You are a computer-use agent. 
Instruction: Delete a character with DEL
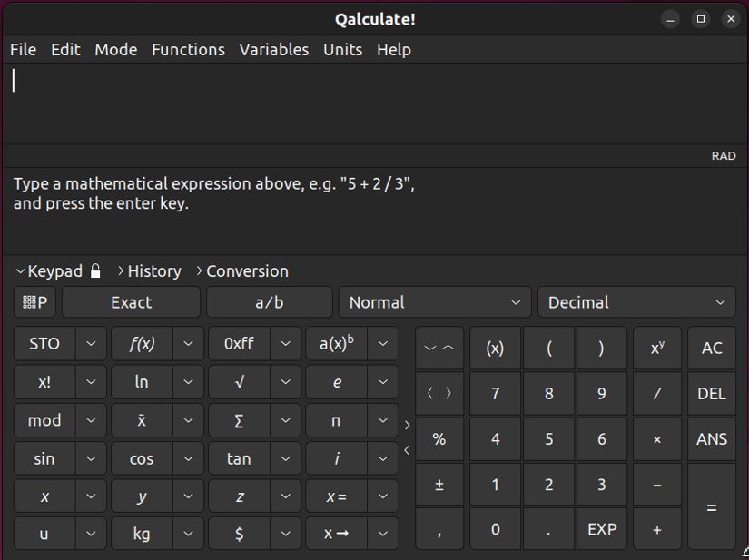[x=712, y=393]
